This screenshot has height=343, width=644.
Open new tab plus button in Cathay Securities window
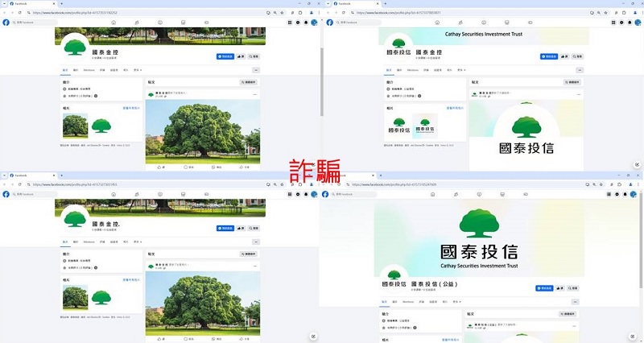(x=386, y=4)
